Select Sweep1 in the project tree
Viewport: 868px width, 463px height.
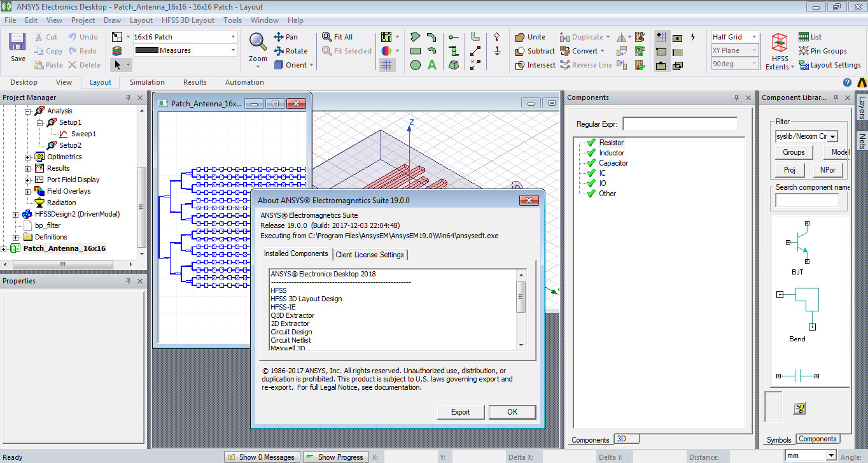point(83,134)
